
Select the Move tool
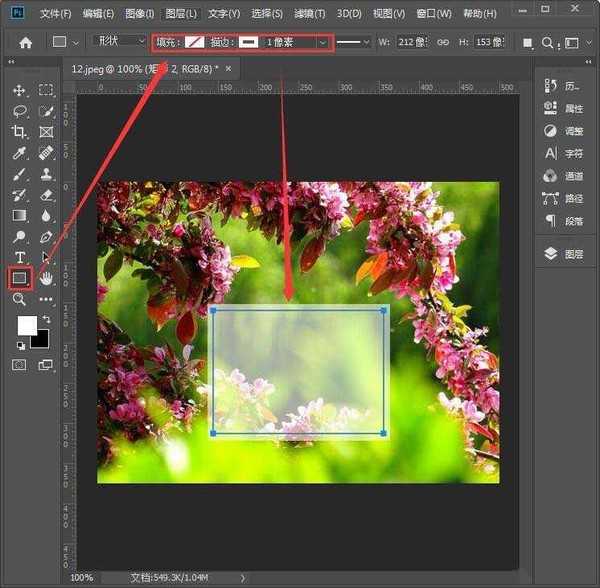point(19,90)
